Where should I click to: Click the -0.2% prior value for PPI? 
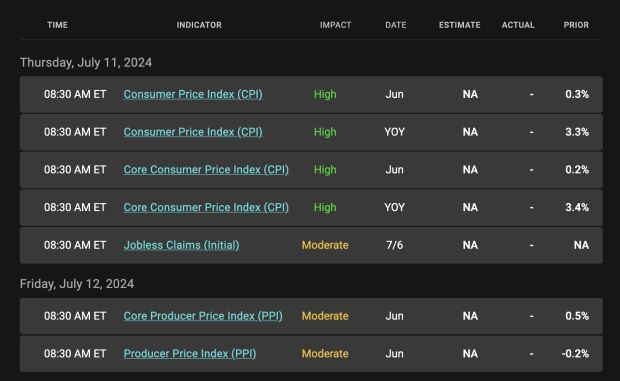tap(575, 353)
